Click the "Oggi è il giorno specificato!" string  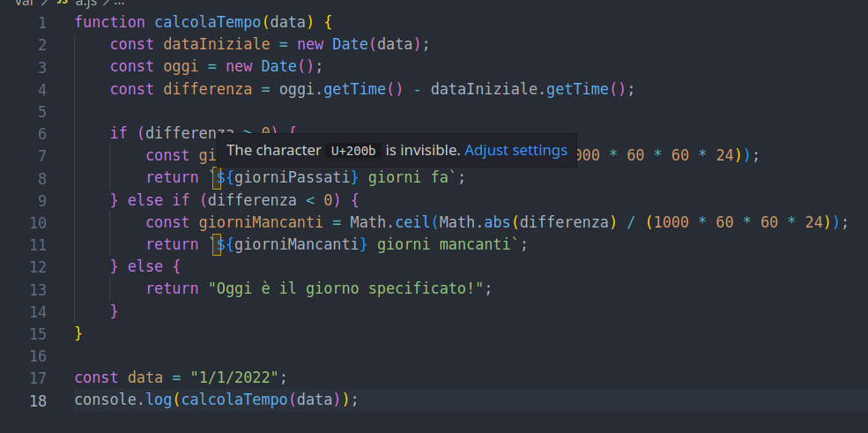click(345, 288)
